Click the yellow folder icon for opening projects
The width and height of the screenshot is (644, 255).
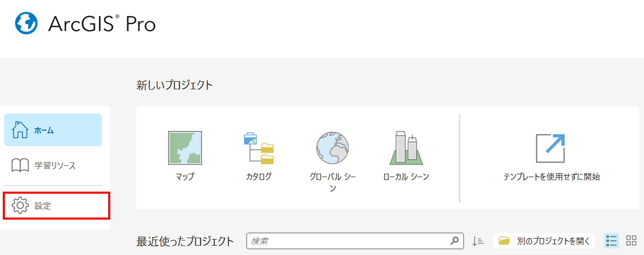[504, 241]
